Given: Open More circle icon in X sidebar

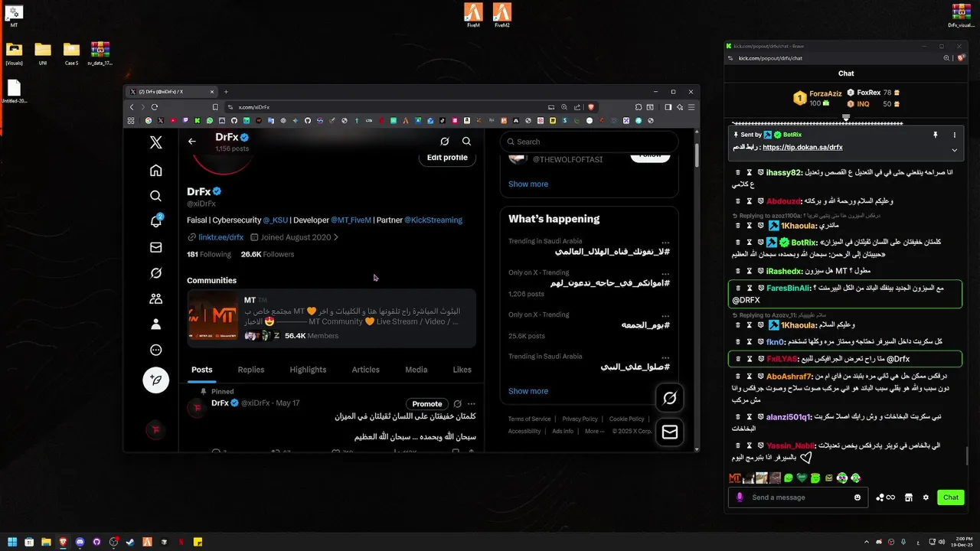Looking at the screenshot, I should click(156, 350).
